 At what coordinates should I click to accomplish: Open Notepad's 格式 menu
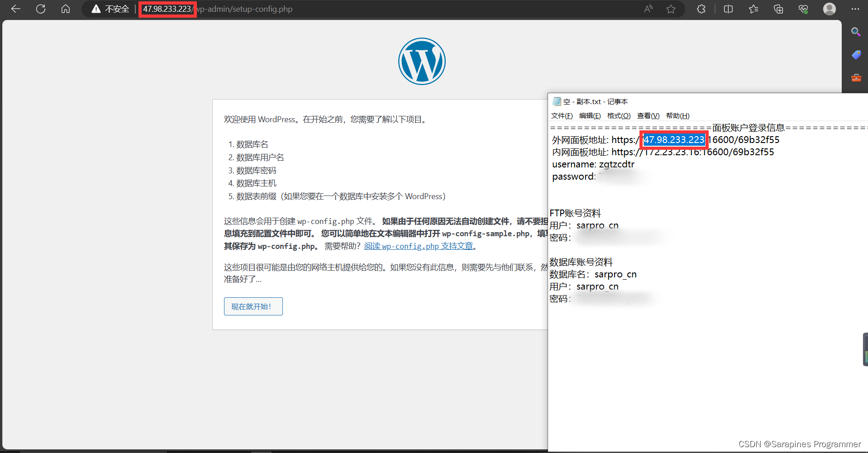point(619,116)
